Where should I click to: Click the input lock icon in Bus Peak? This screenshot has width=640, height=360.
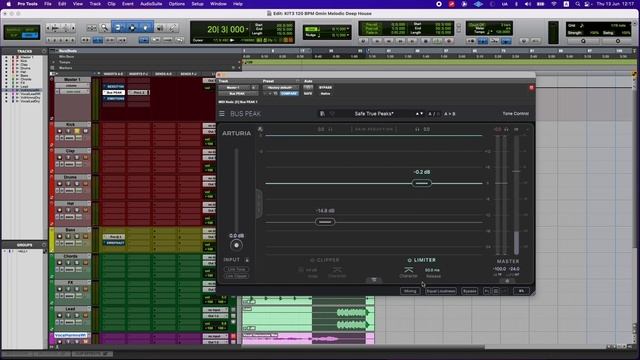coord(247,260)
